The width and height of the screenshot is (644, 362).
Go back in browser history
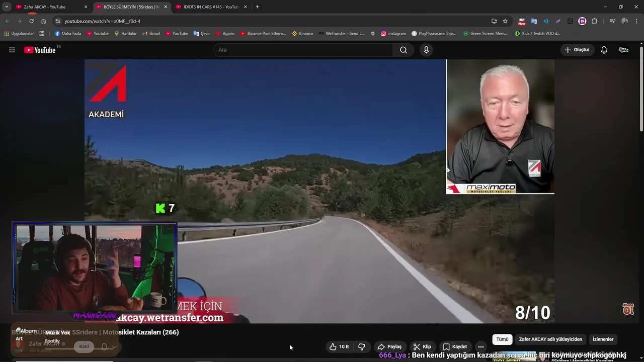pos(7,21)
